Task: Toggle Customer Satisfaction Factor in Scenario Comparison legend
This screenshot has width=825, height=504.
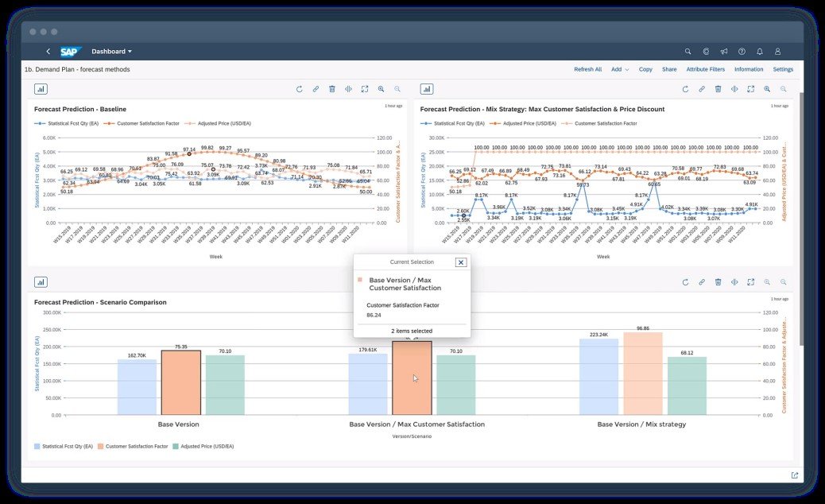Action: point(134,446)
